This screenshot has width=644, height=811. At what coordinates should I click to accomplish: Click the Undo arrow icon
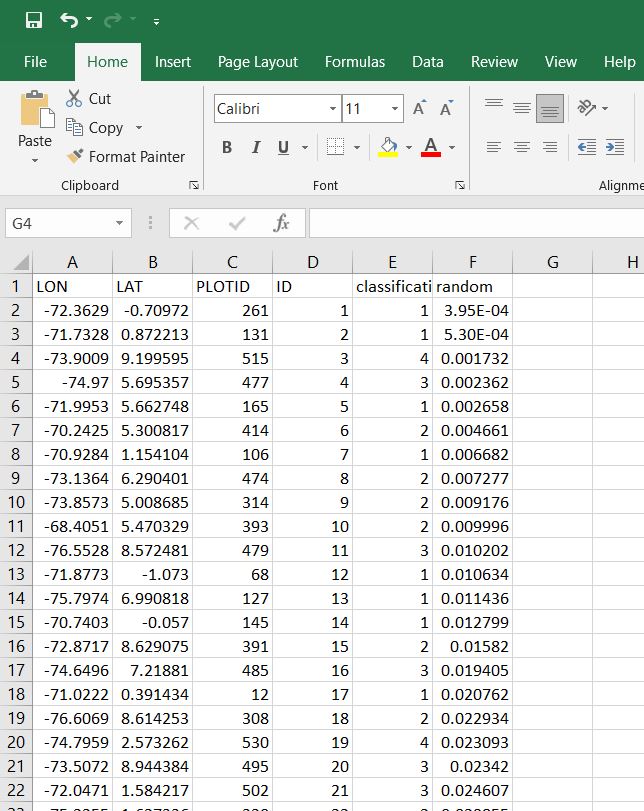(x=68, y=20)
